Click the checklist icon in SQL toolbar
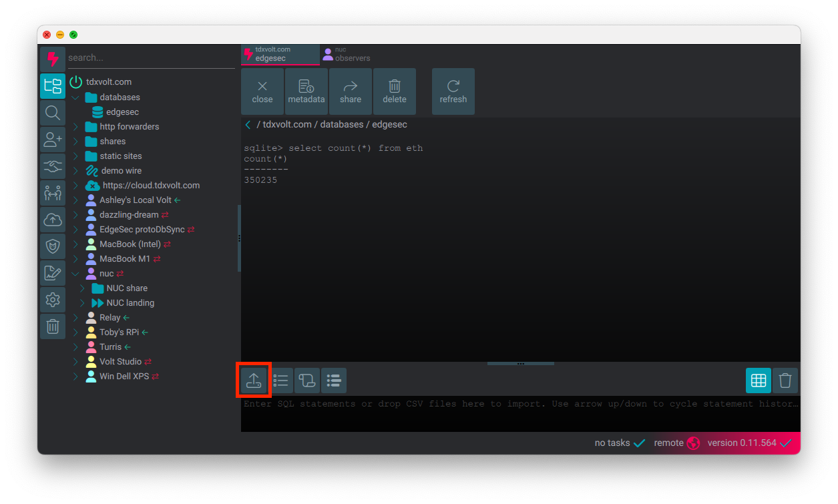The height and width of the screenshot is (504, 838). tap(280, 381)
